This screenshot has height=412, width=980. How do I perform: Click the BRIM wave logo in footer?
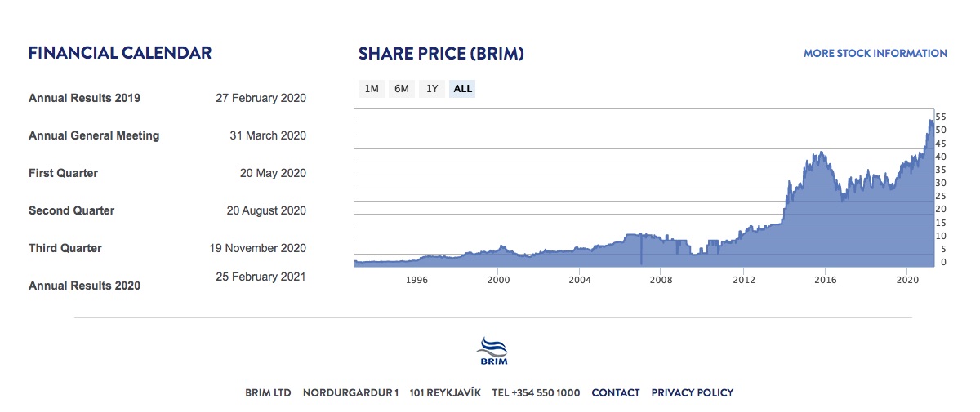pyautogui.click(x=491, y=352)
